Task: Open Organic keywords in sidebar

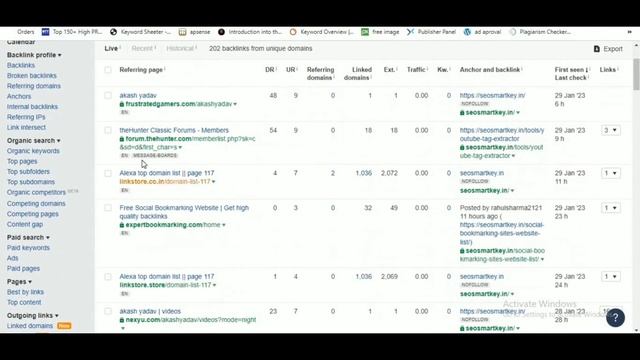Action: pyautogui.click(x=33, y=151)
